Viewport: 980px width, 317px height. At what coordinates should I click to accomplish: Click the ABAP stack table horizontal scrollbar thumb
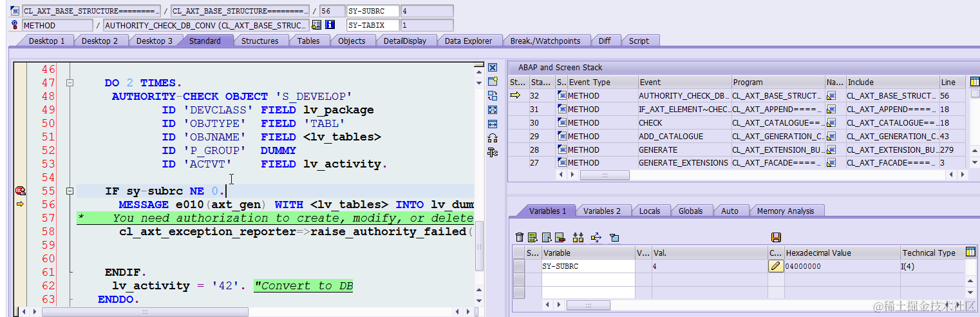pyautogui.click(x=605, y=175)
